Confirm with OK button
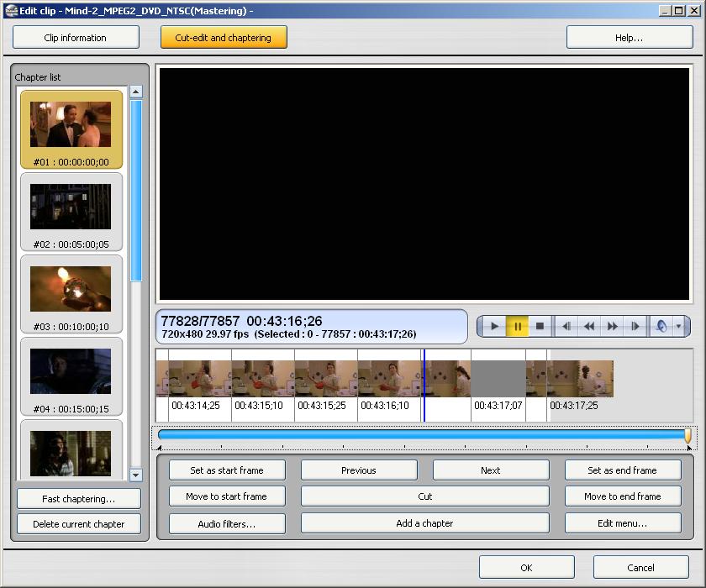This screenshot has width=706, height=588. point(527,567)
